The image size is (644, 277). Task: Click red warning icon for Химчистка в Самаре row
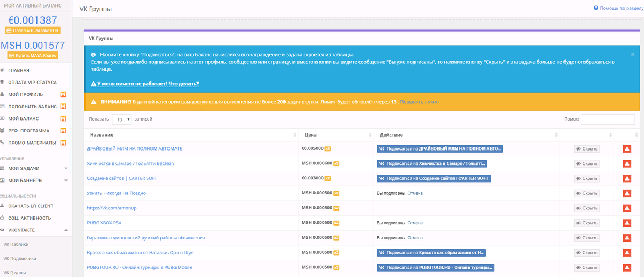[x=626, y=163]
